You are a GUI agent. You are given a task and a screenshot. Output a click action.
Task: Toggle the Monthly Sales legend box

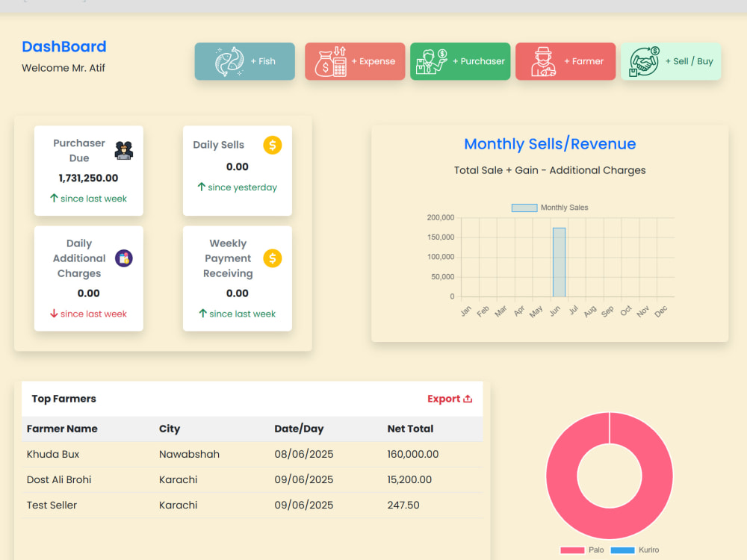524,208
